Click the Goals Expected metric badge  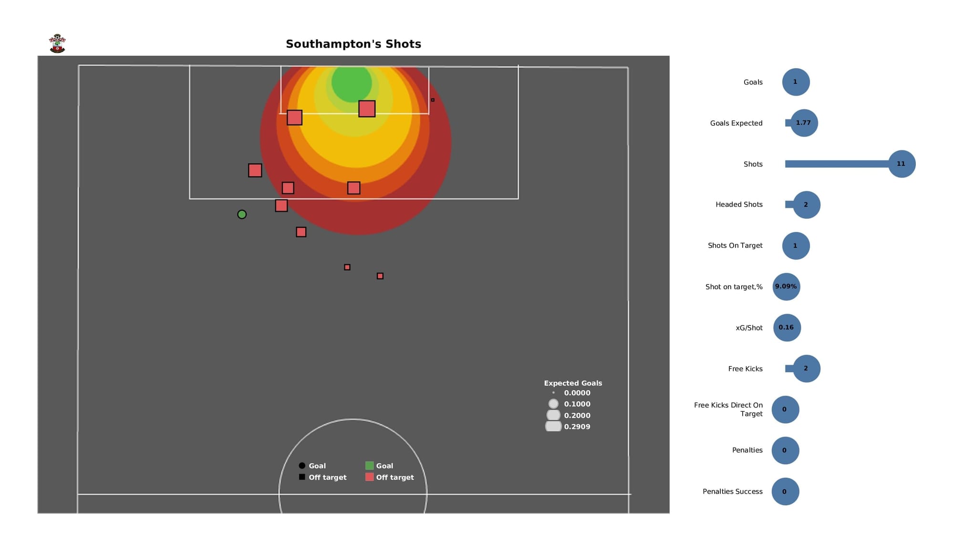801,122
